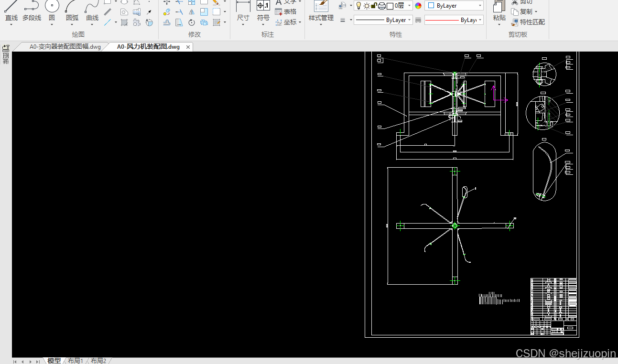Image resolution: width=618 pixels, height=364 pixels.
Task: Click the linetype icon beside red ByLayer
Action: (418, 20)
